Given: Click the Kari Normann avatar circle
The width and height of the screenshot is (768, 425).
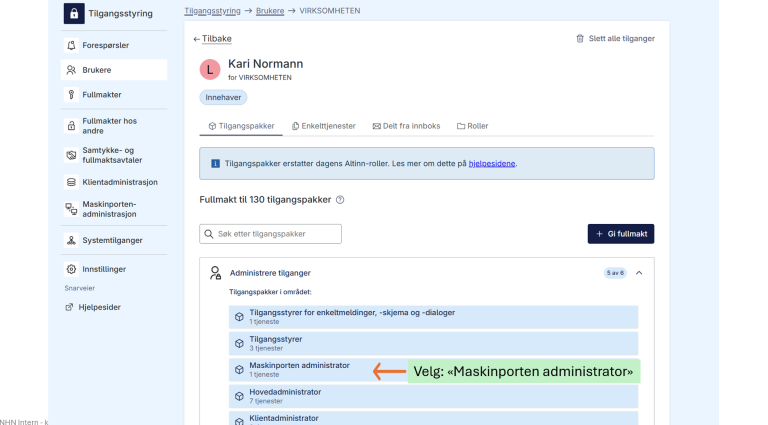Looking at the screenshot, I should click(210, 70).
